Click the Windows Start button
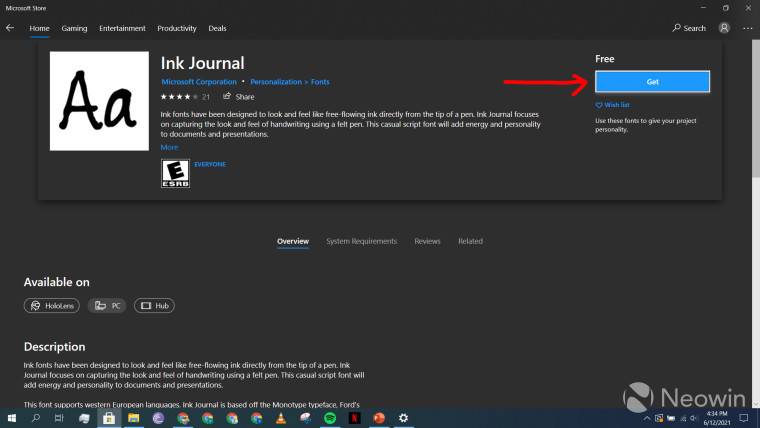The image size is (760, 428). tap(11, 418)
